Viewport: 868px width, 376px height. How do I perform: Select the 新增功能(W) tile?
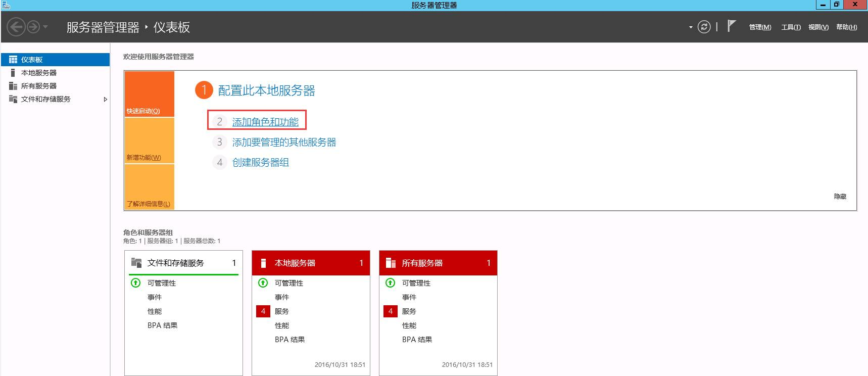149,140
